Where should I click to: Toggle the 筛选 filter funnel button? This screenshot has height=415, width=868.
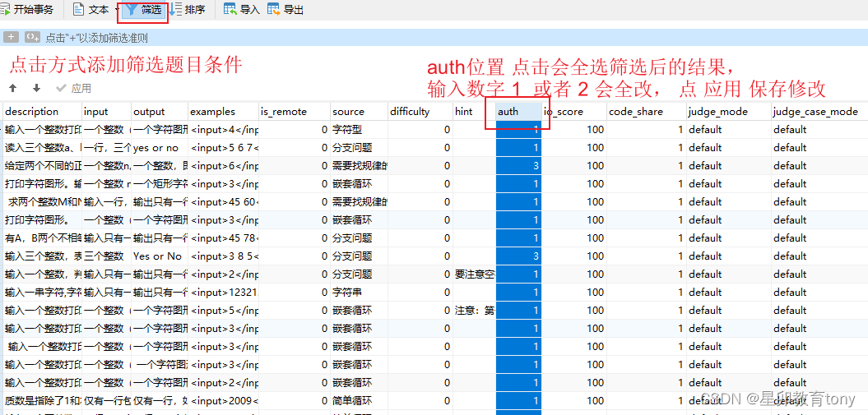coord(143,10)
